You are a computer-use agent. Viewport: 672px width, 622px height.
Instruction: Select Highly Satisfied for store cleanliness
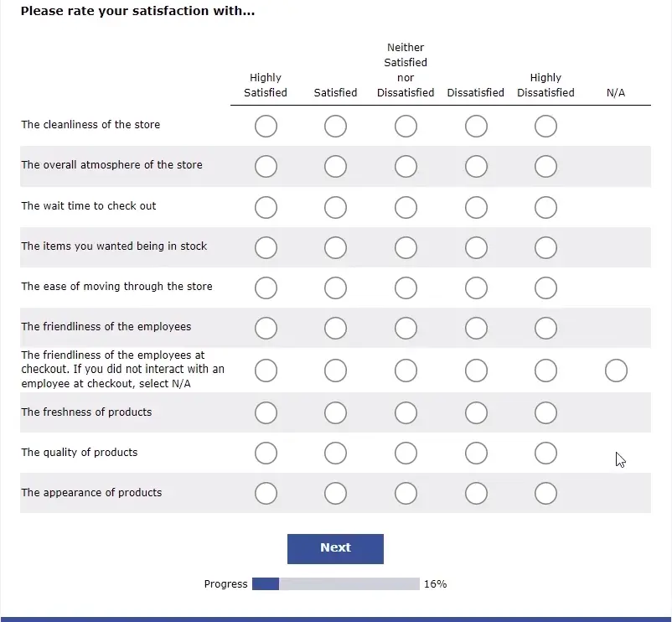pyautogui.click(x=266, y=126)
